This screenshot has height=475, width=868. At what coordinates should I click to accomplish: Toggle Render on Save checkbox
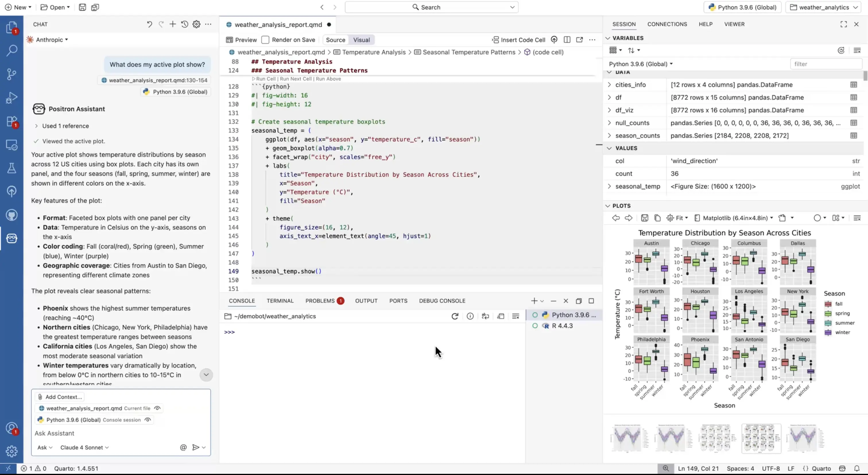tap(266, 40)
